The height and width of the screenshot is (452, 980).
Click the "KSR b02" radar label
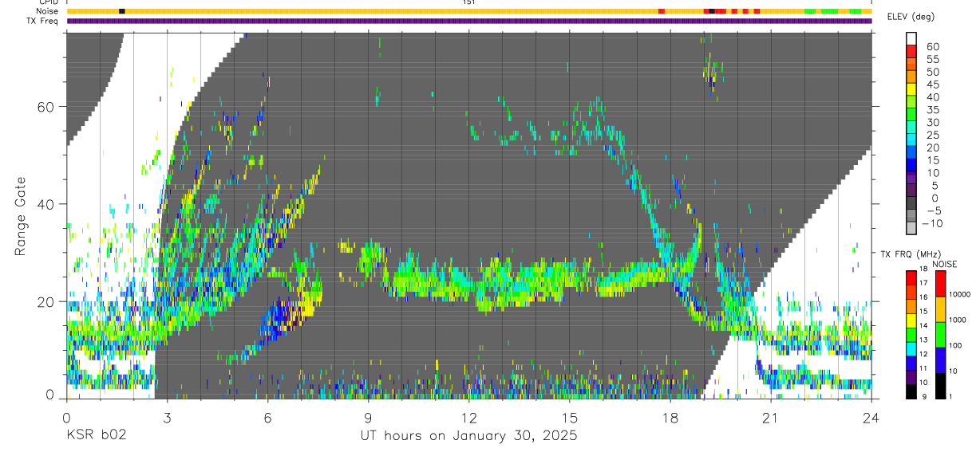pyautogui.click(x=96, y=436)
